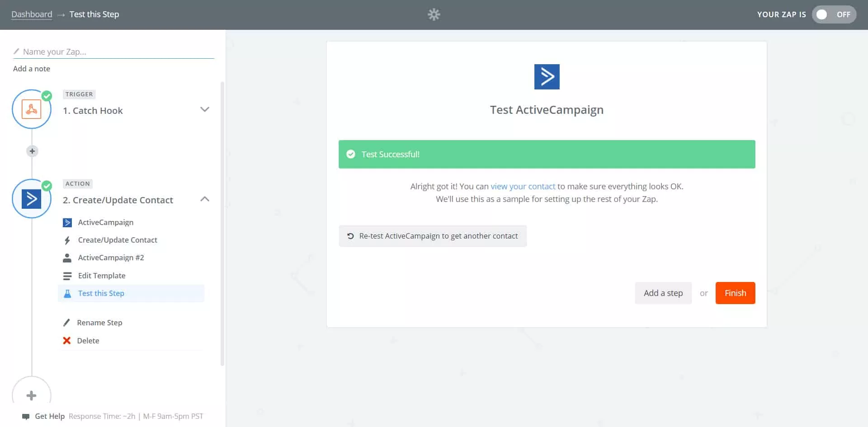Click Re-test ActiveCampaign to get another contact
Image resolution: width=868 pixels, height=427 pixels.
tap(433, 236)
